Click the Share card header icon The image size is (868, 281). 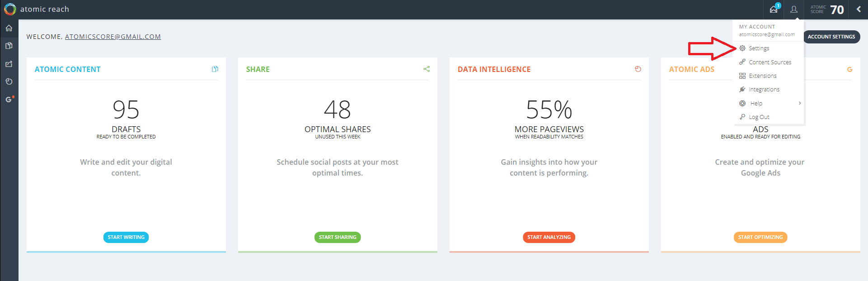pos(427,69)
